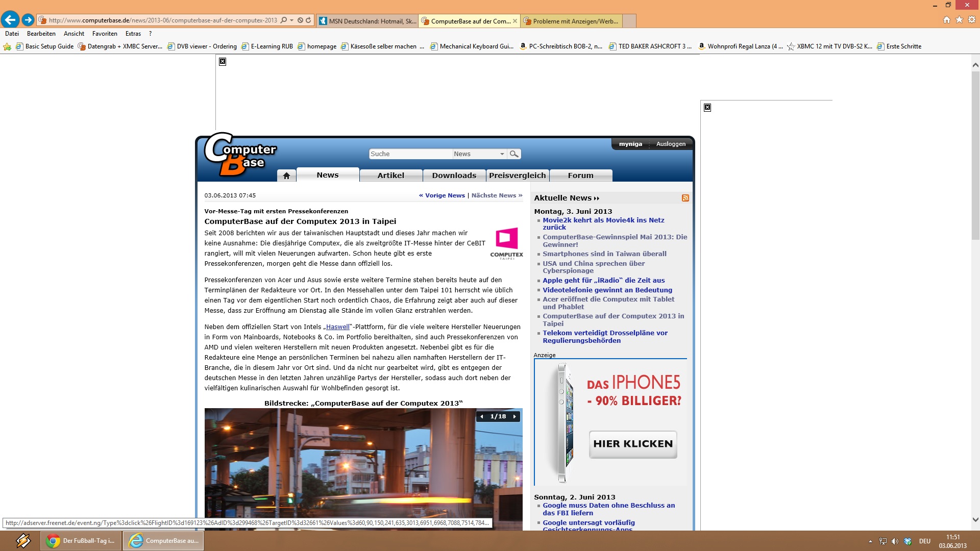This screenshot has height=551, width=980.
Task: Open IE settings gear icon
Action: [x=972, y=19]
